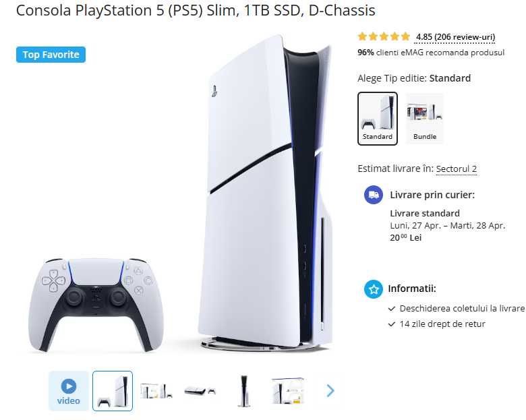Click the product title heading
This screenshot has width=526, height=420.
coord(196,10)
